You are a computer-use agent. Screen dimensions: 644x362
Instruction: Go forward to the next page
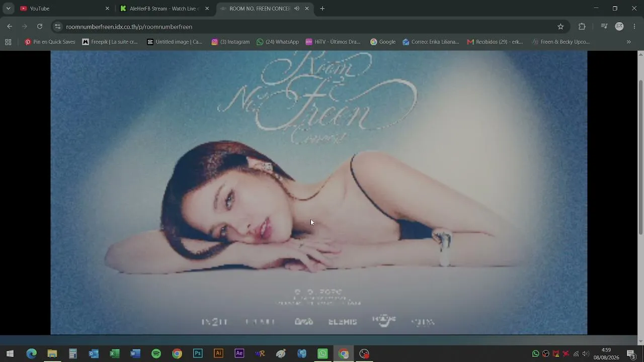[25, 27]
